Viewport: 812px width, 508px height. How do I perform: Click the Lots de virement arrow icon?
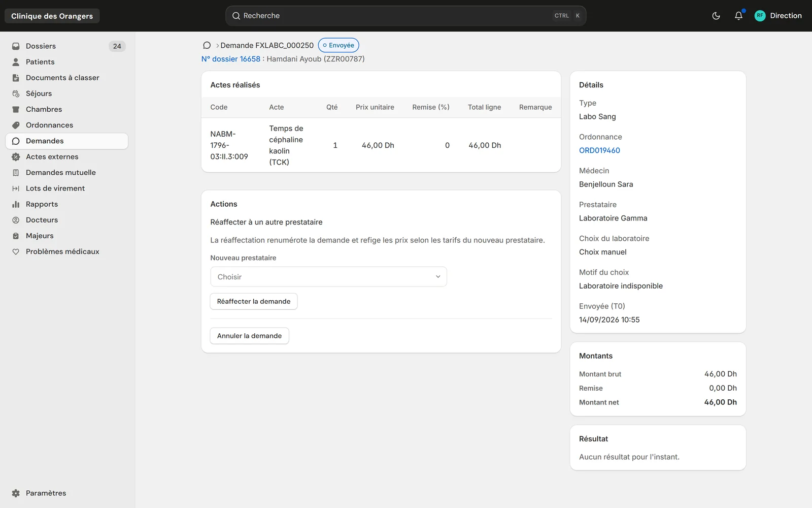coord(16,188)
